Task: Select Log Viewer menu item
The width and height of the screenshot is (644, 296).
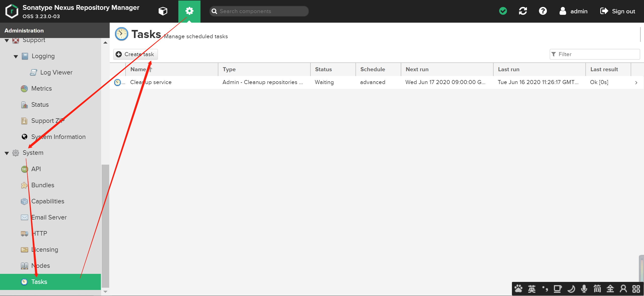Action: (x=56, y=72)
